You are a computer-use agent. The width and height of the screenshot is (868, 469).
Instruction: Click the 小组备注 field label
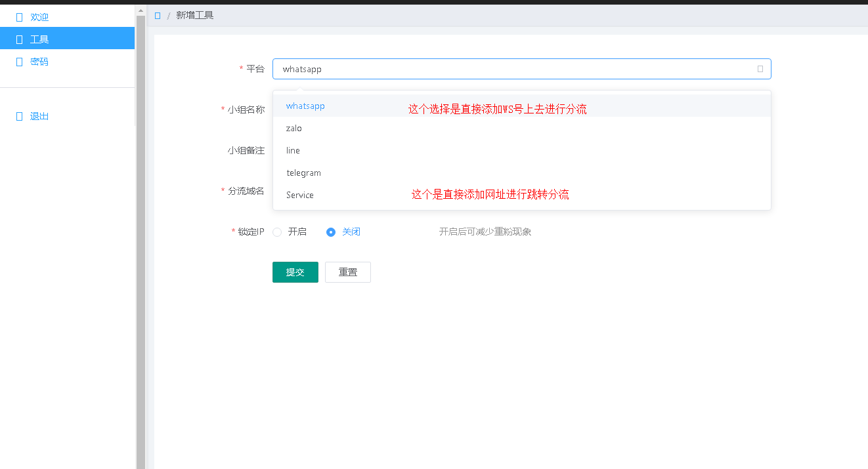pyautogui.click(x=246, y=150)
